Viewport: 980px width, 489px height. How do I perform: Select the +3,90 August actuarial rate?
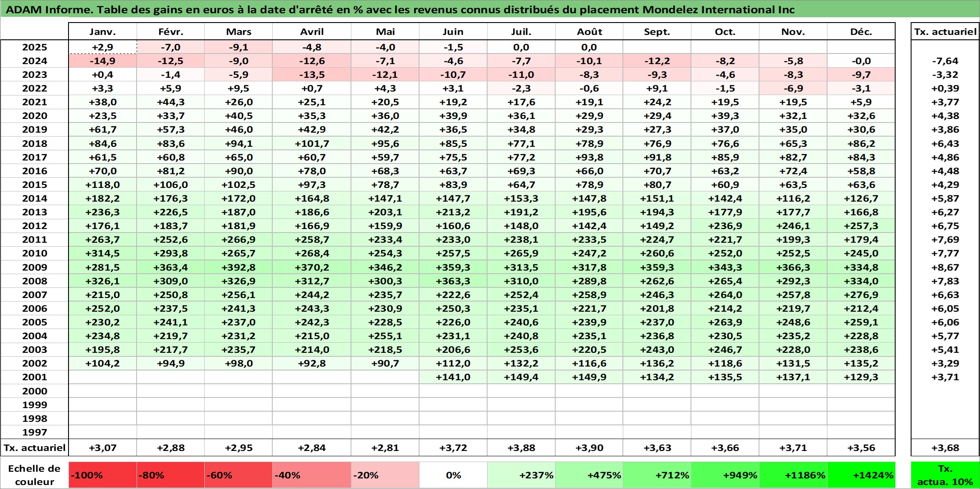(589, 448)
